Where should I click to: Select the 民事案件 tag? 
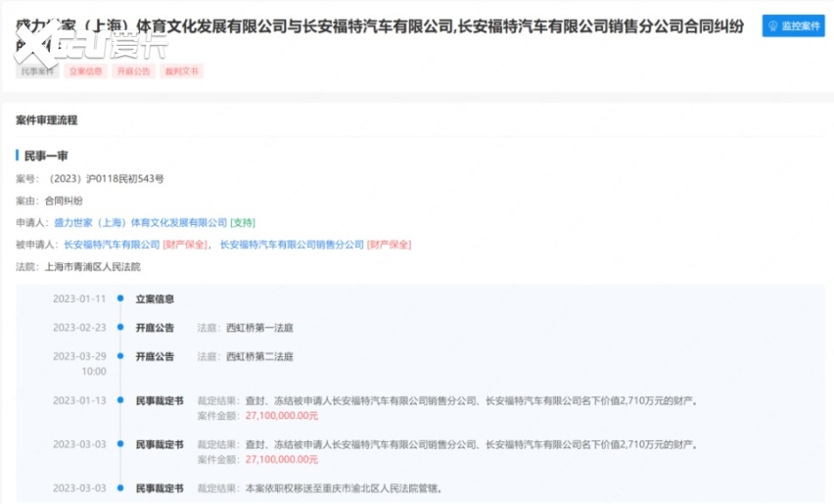(36, 71)
